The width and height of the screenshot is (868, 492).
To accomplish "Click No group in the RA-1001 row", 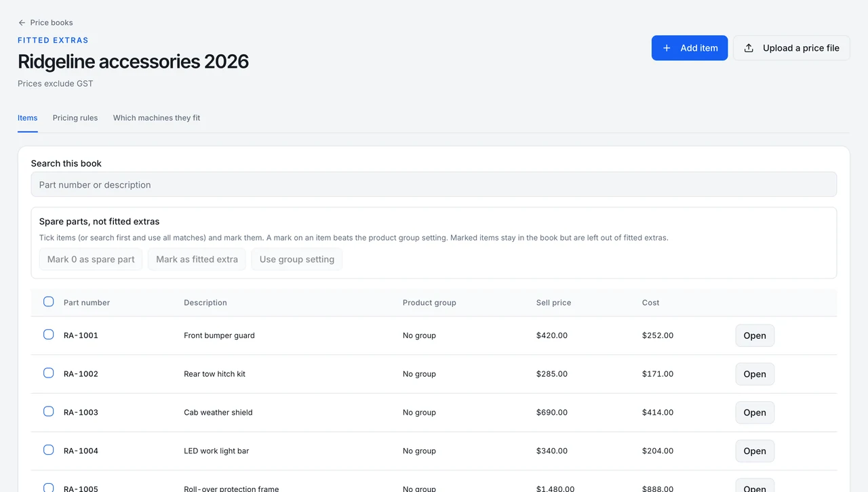I will [420, 335].
